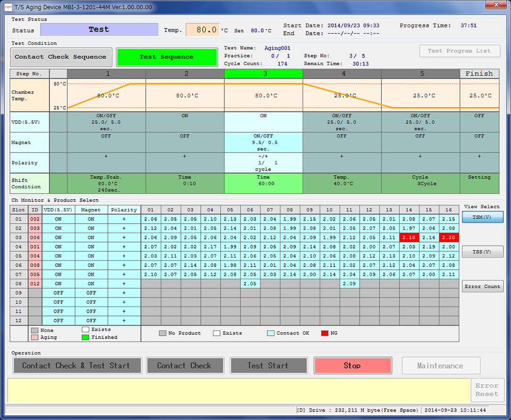Click step 4 Temp. 40.0'C shift condition
This screenshot has height=420, width=511.
tap(342, 183)
